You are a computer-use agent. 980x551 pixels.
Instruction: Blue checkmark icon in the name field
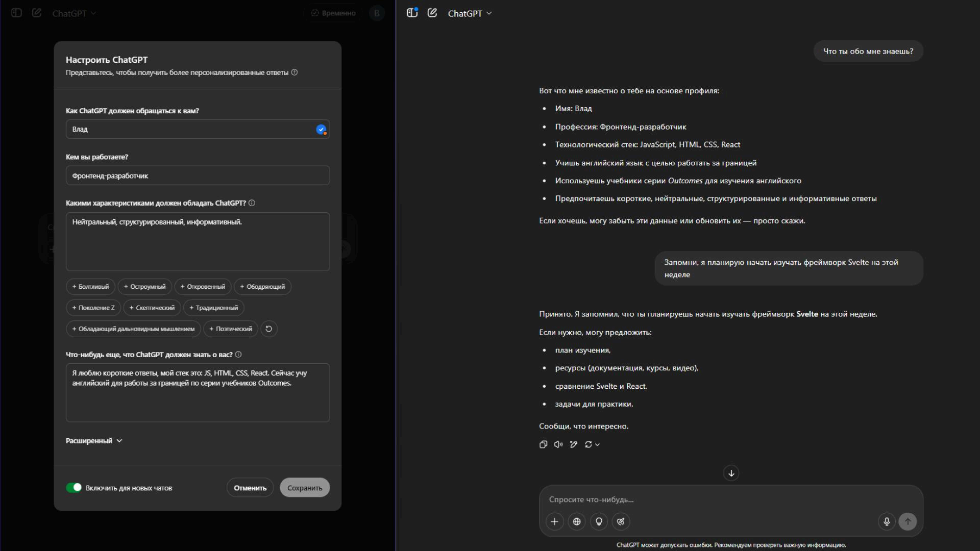(321, 130)
